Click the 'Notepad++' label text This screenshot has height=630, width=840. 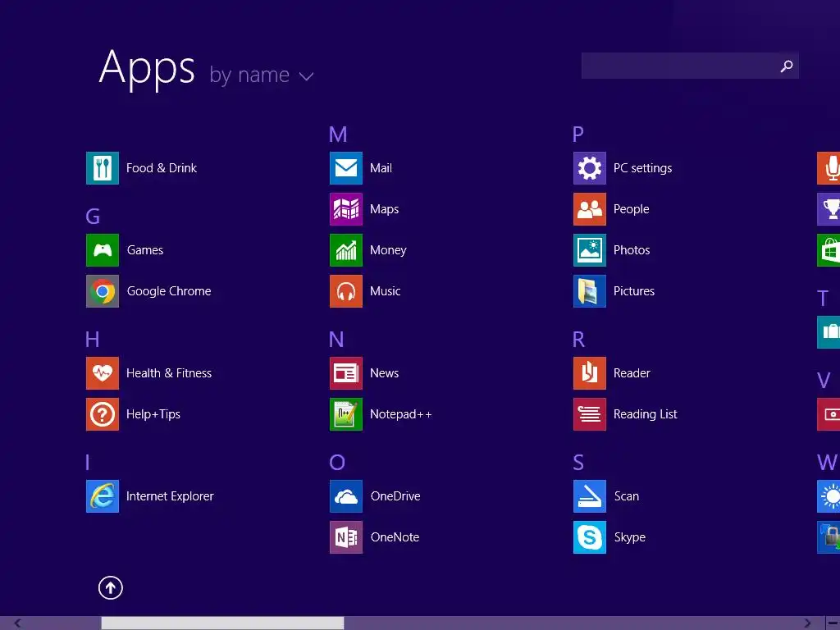pos(400,414)
